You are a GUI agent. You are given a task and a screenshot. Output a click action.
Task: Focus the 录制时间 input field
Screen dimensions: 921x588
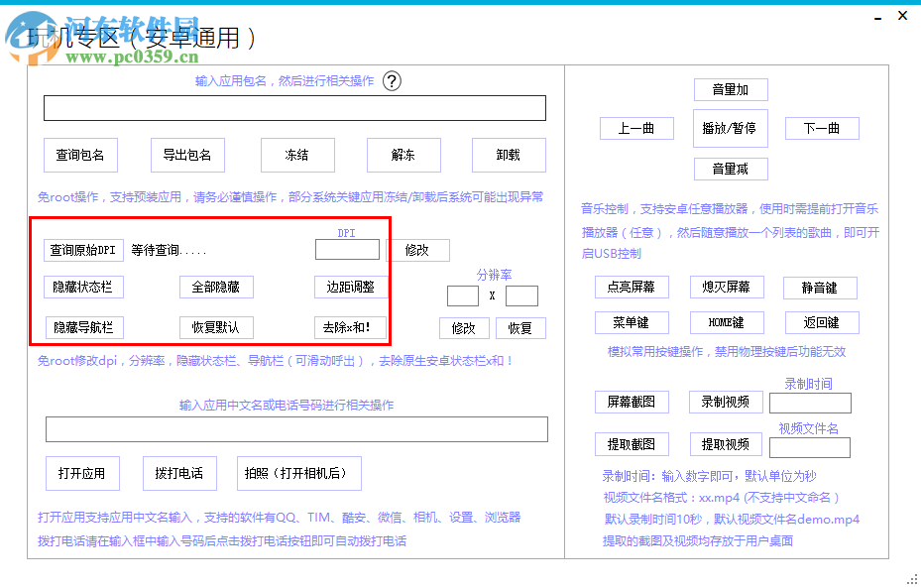[810, 403]
